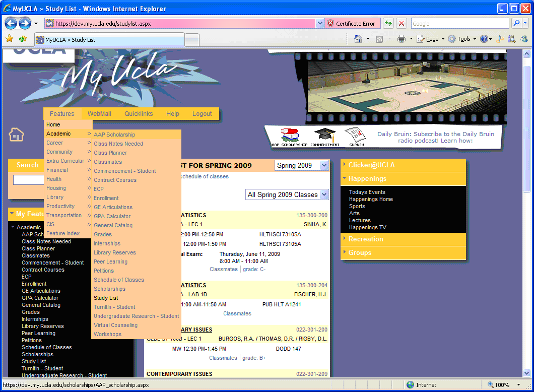Image resolution: width=534 pixels, height=392 pixels.
Task: Click the Print icon in toolbar
Action: 401,39
